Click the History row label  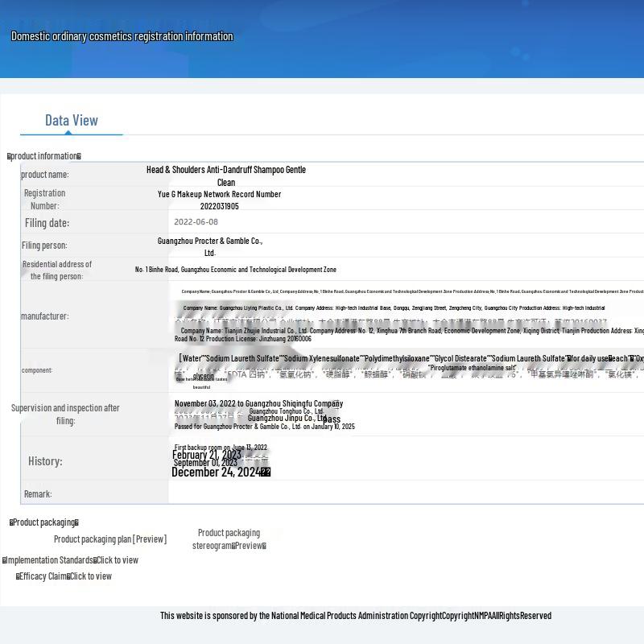click(45, 461)
